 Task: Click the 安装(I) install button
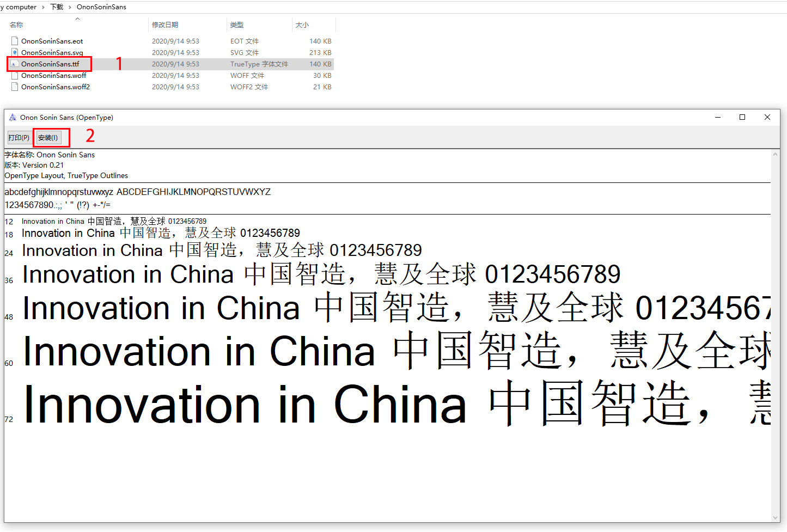tap(48, 138)
